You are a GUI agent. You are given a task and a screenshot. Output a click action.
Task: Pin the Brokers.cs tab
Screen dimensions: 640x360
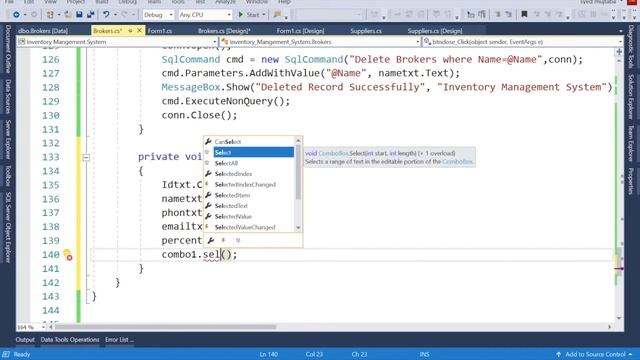click(130, 31)
